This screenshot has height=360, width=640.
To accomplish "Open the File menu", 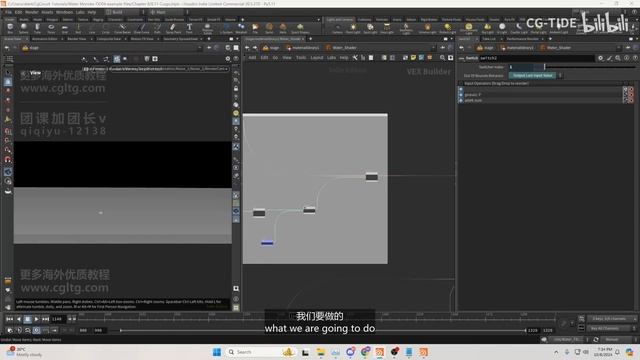I will click(x=8, y=12).
